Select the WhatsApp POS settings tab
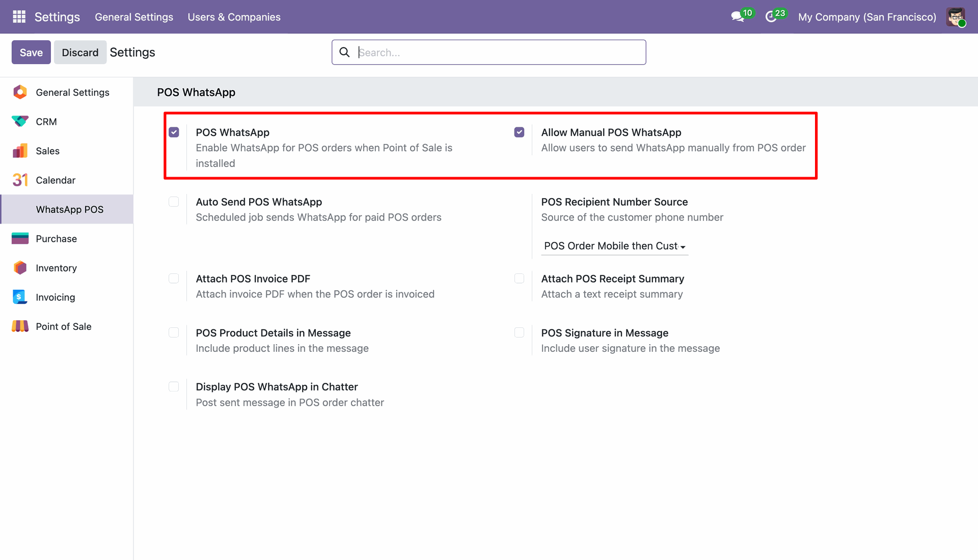Image resolution: width=978 pixels, height=560 pixels. [67, 209]
